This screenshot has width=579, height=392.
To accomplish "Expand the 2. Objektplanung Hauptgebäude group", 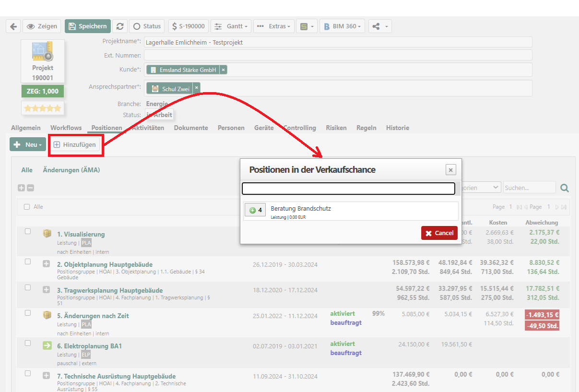I will point(47,263).
